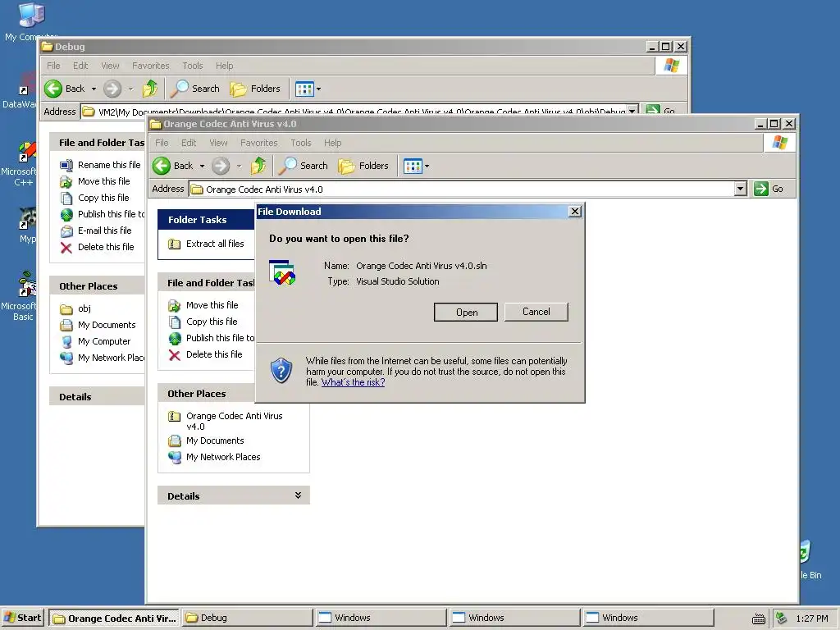Click Copy this file in Debug window

[94, 198]
